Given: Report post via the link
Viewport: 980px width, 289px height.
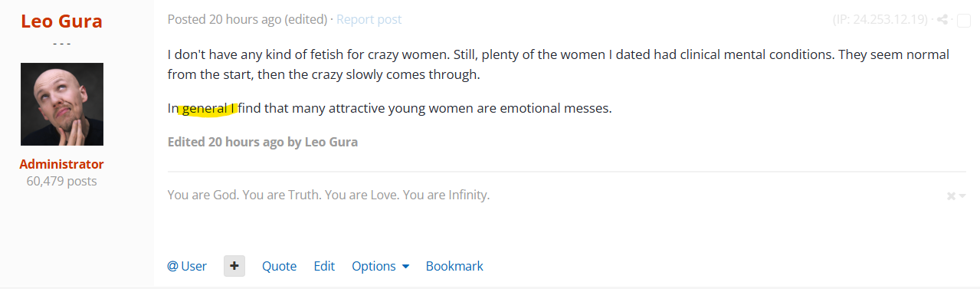Looking at the screenshot, I should point(369,19).
